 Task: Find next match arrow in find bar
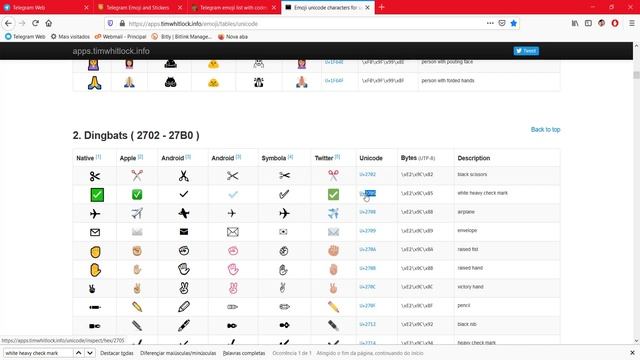(x=90, y=353)
